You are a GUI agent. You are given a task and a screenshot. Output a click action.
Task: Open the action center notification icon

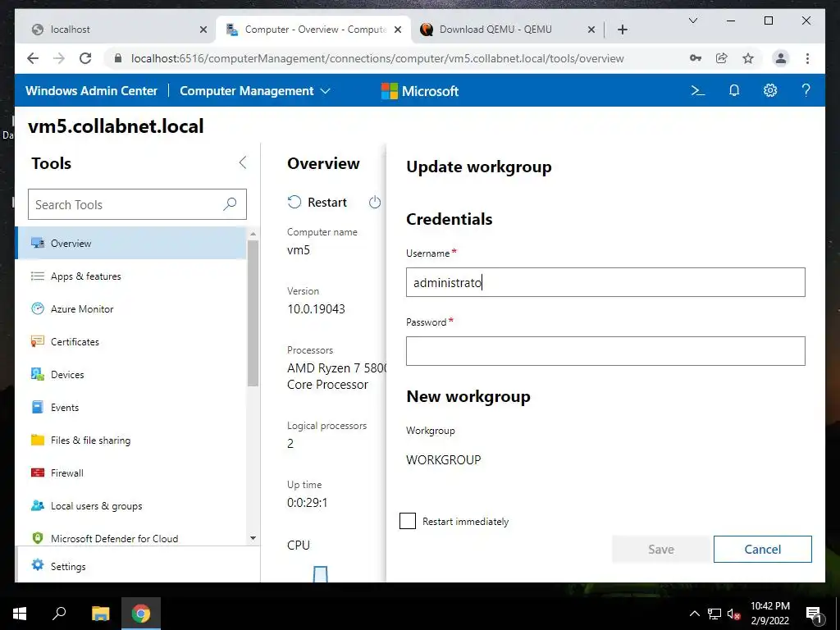pyautogui.click(x=814, y=614)
